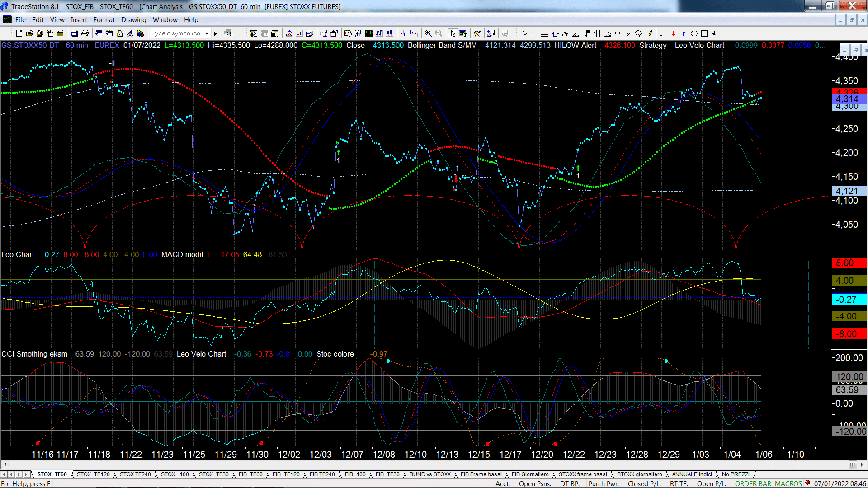Click the open folder toolbar icon

click(x=29, y=33)
